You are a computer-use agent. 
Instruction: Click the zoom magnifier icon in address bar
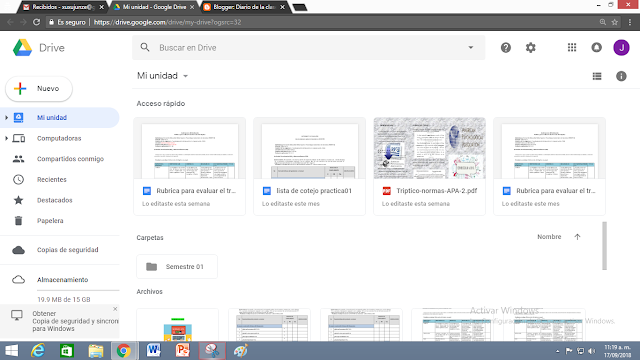pyautogui.click(x=602, y=22)
